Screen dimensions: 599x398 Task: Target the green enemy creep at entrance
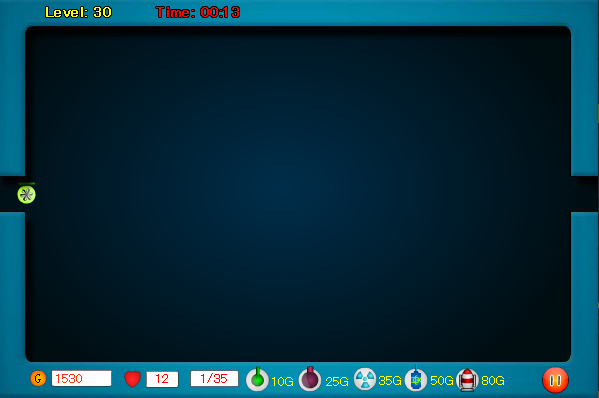tap(26, 194)
